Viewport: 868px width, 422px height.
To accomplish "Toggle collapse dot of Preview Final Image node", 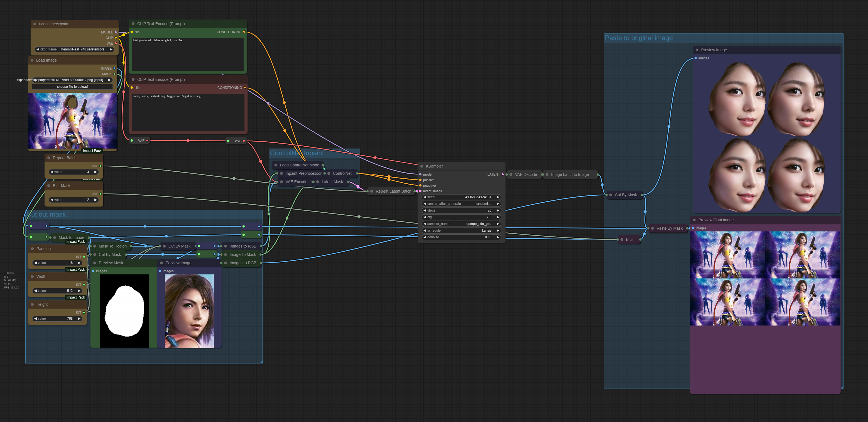I will click(694, 220).
